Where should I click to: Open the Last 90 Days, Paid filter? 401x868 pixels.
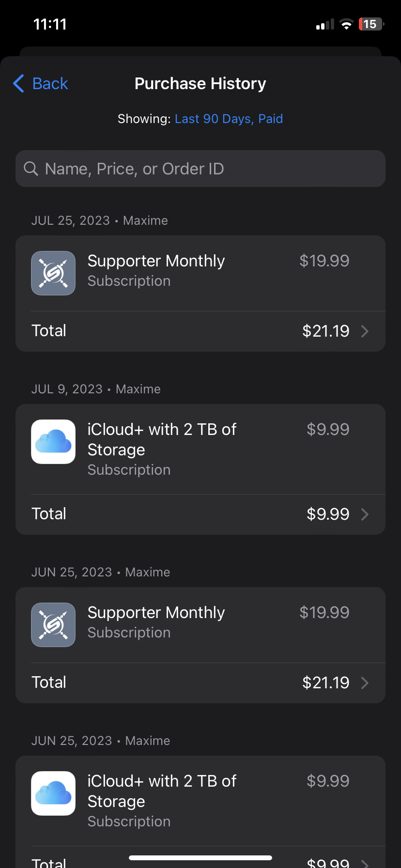tap(229, 119)
